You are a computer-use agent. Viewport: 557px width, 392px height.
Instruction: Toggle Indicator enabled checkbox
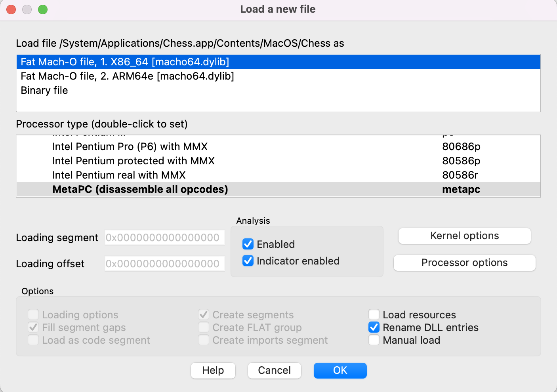[x=248, y=261]
